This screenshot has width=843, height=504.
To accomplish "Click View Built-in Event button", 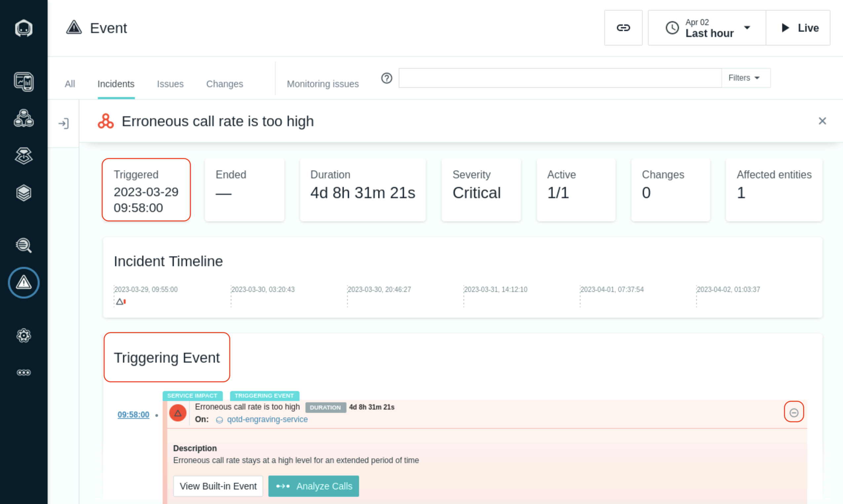I will click(x=218, y=486).
